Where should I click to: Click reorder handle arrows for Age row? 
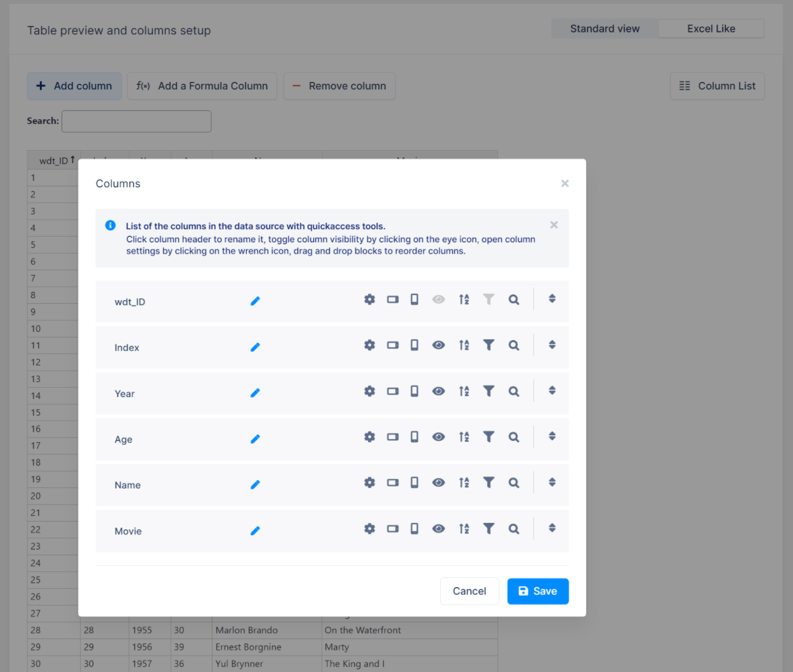coord(552,436)
